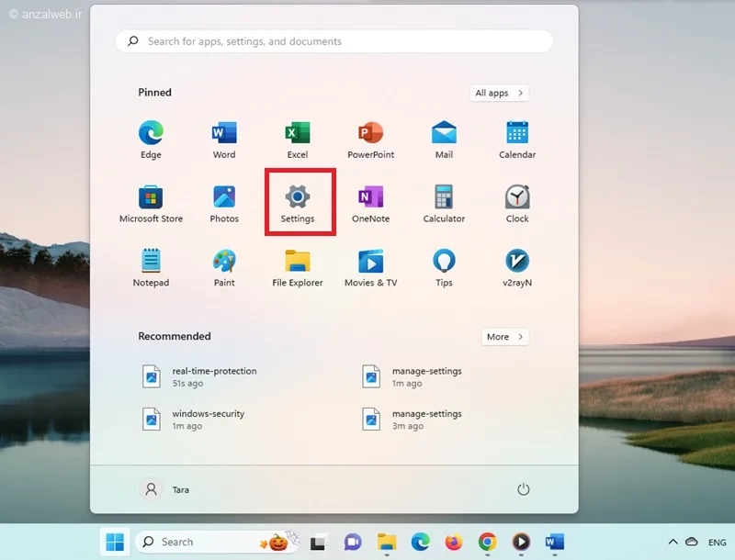Click the Tara user account button

[x=166, y=489]
